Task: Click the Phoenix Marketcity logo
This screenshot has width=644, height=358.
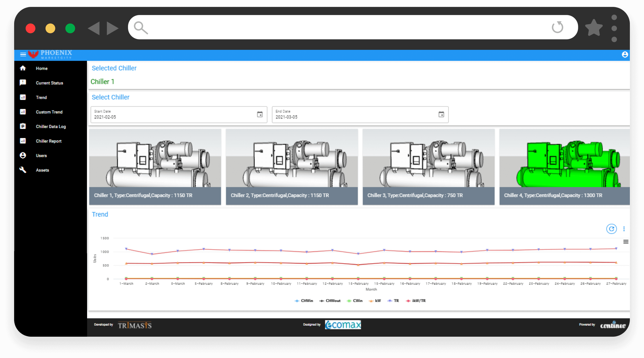Action: pyautogui.click(x=50, y=54)
